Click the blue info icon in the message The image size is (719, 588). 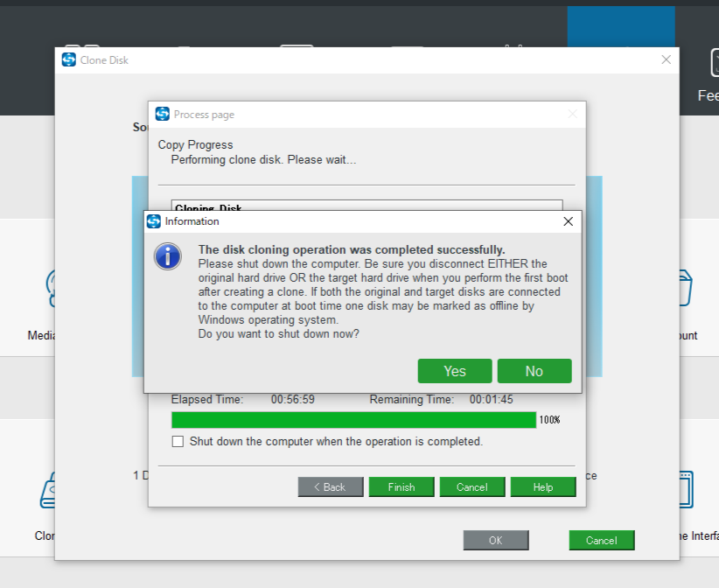tap(167, 256)
